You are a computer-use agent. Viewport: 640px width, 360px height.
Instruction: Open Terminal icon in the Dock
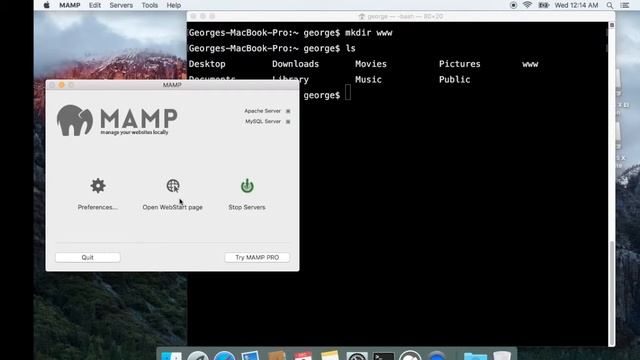383,356
